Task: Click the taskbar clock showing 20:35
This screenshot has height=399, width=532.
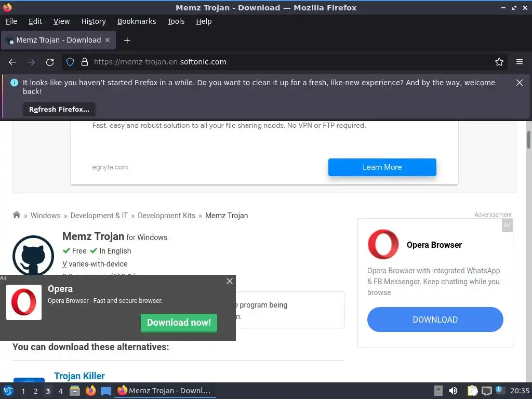Action: [520, 391]
